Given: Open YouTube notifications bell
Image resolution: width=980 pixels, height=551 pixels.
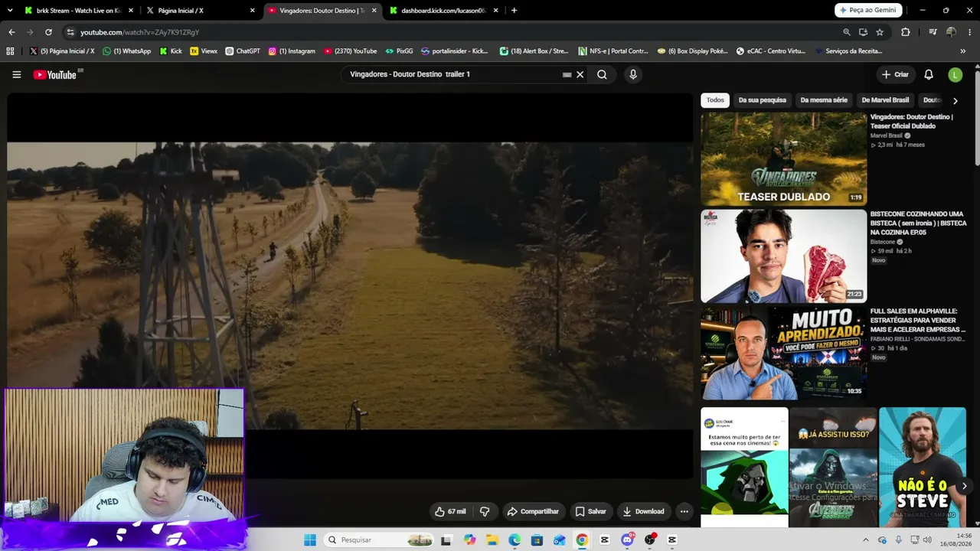Looking at the screenshot, I should click(x=929, y=74).
